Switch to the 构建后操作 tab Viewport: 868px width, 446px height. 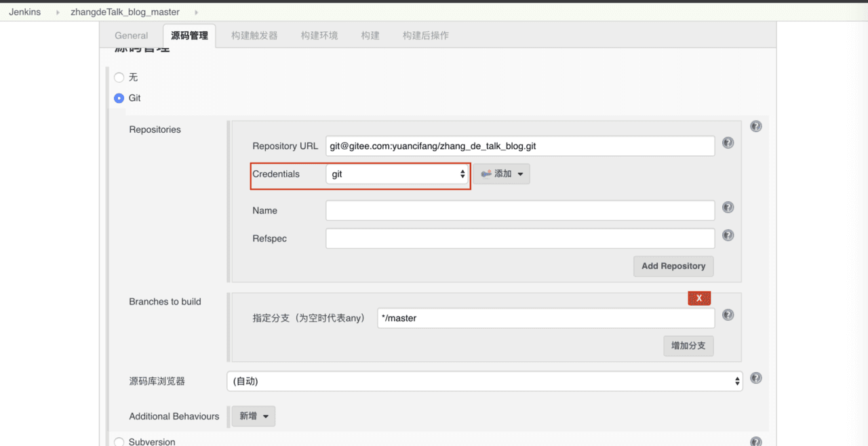point(426,36)
